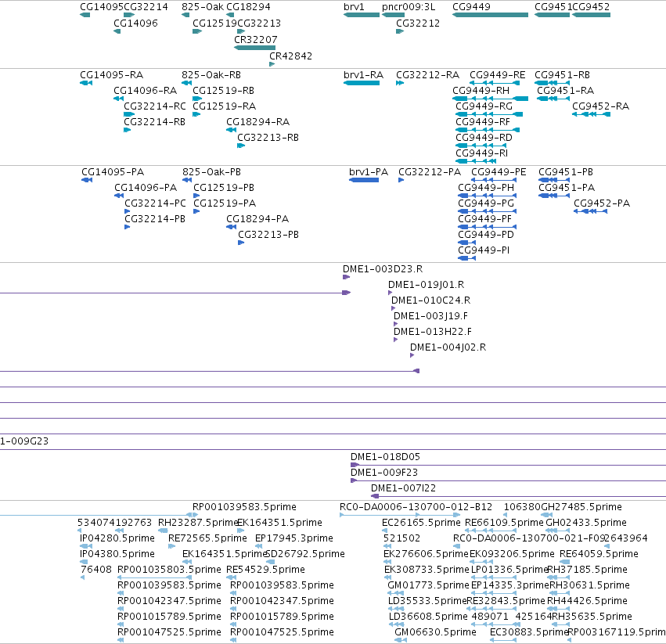This screenshot has width=666, height=644.
Task: Click the CG9452 gene label
Action: click(591, 7)
